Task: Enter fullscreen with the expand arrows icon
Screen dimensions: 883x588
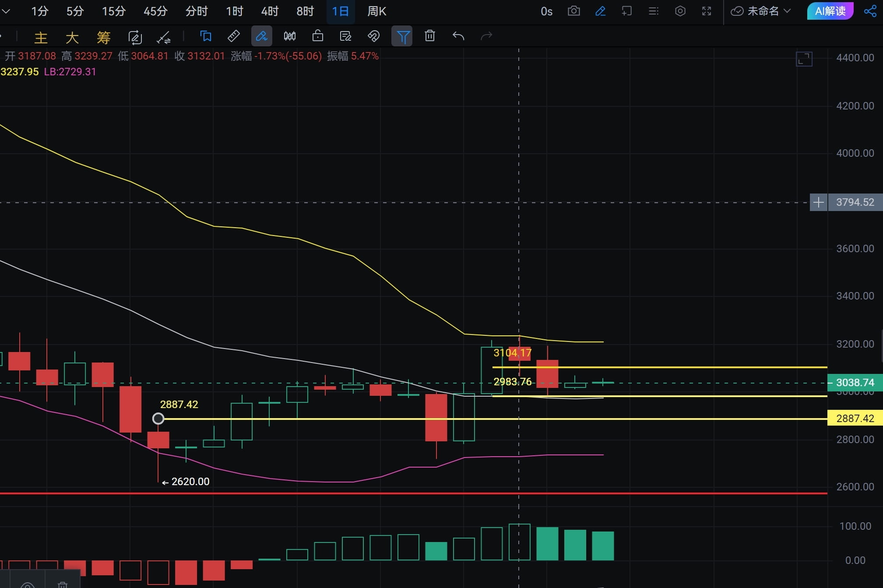Action: (x=706, y=11)
